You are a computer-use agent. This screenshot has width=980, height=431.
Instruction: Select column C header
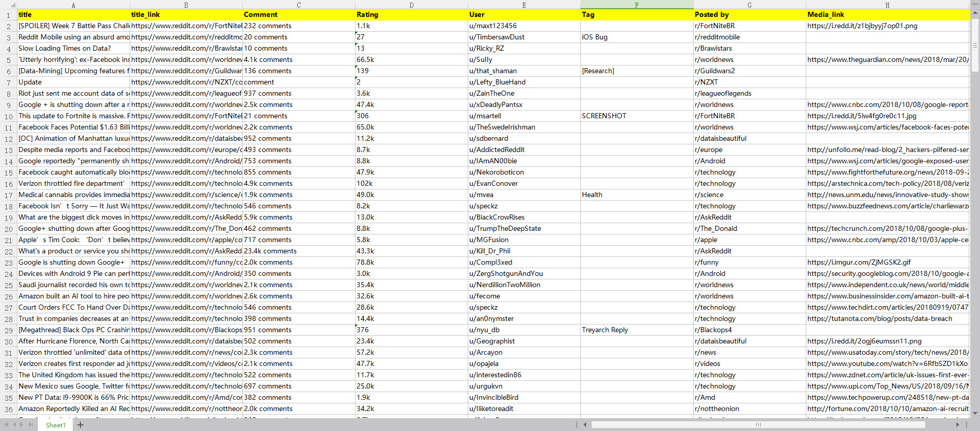pos(299,5)
